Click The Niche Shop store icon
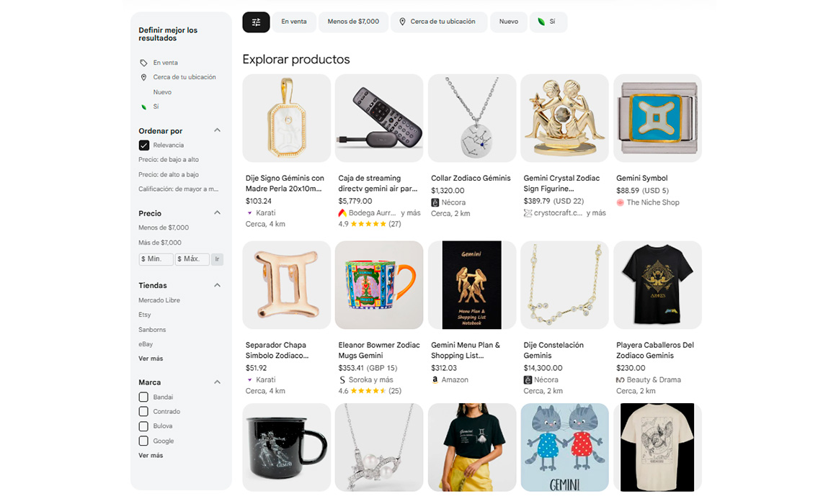Image resolution: width=836 pixels, height=504 pixels. coord(620,203)
